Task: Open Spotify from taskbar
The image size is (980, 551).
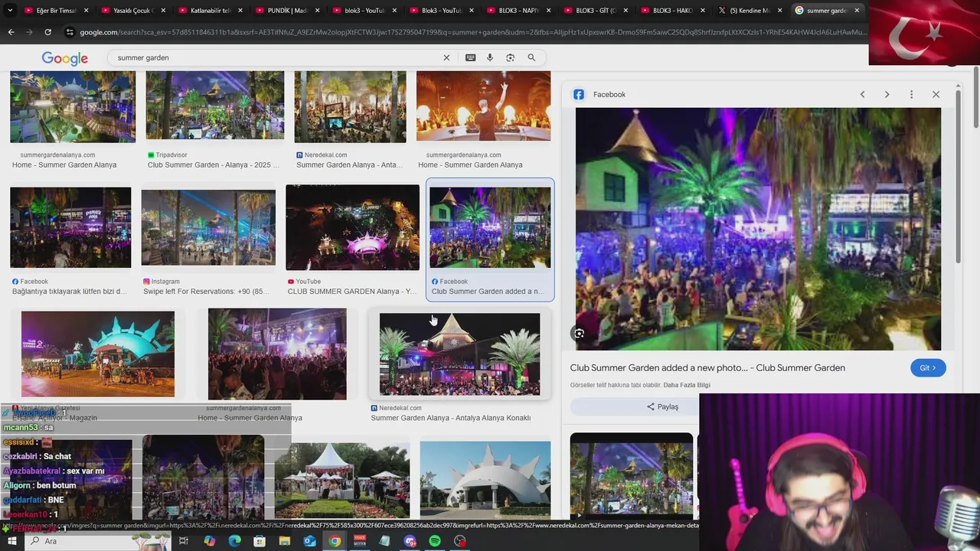Action: pyautogui.click(x=435, y=541)
